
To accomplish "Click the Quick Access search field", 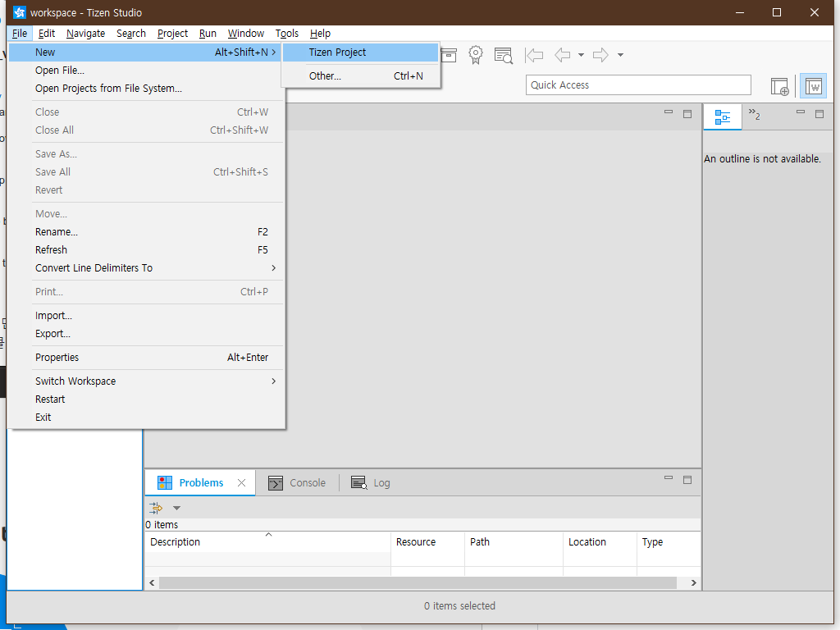I will pos(638,85).
